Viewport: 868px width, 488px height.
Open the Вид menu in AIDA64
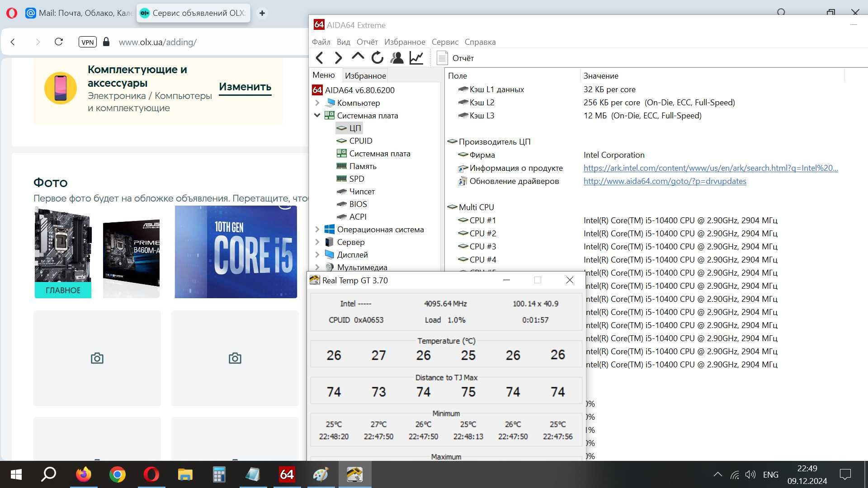[344, 42]
